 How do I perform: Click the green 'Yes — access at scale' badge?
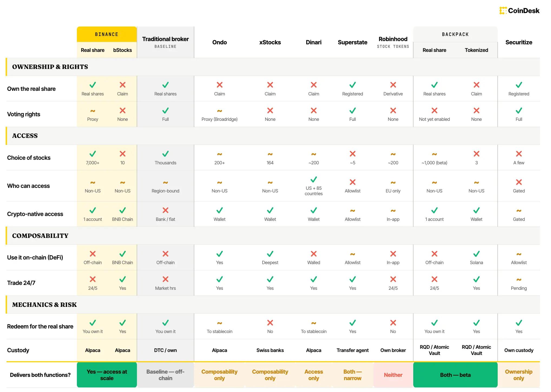pos(107,375)
